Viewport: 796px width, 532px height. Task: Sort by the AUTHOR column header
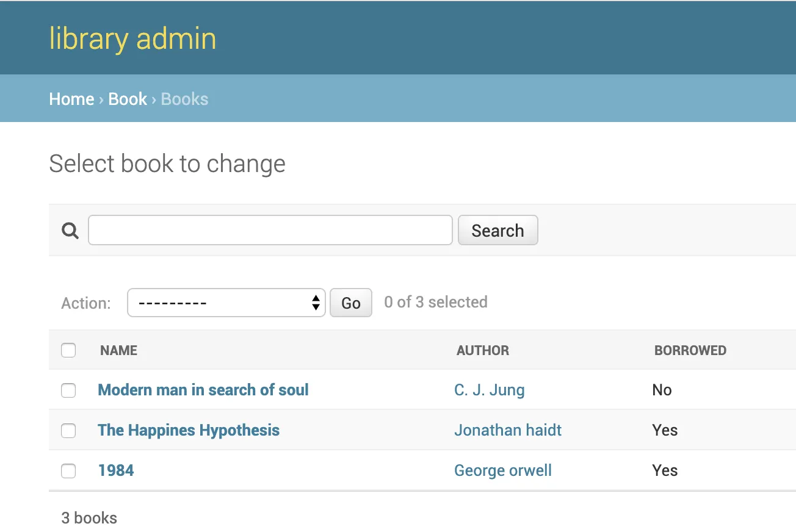(x=482, y=350)
